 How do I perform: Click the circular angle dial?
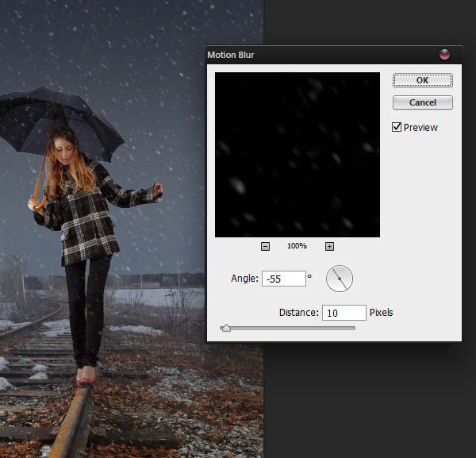(339, 278)
